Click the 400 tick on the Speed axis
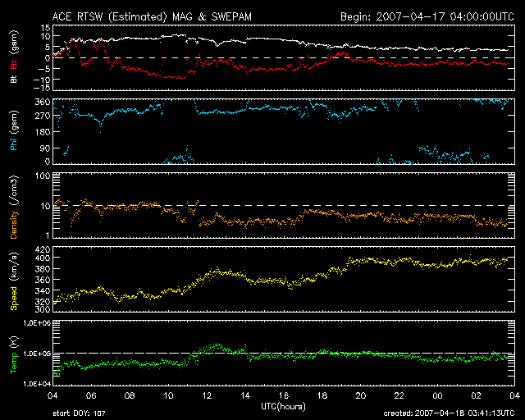 point(43,258)
